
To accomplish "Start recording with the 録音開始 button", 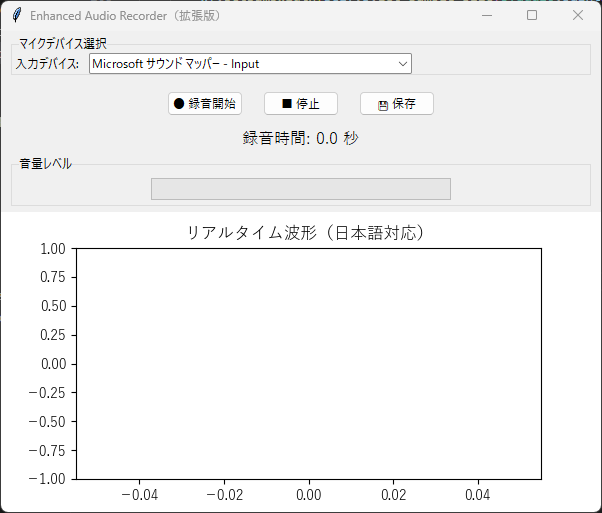I will pos(205,103).
